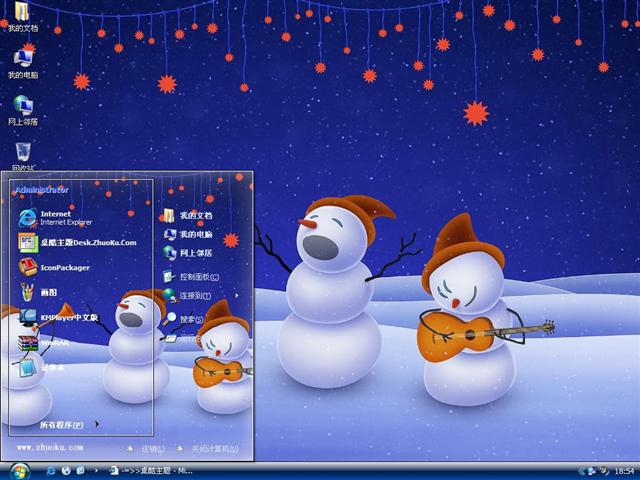
Task: Expand hidden system tray icons arrow
Action: (580, 471)
